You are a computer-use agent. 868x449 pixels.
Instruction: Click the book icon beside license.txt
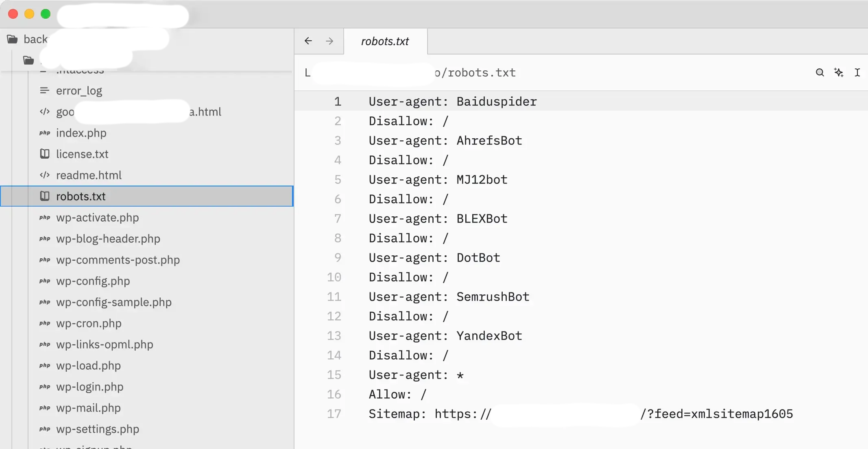click(45, 154)
